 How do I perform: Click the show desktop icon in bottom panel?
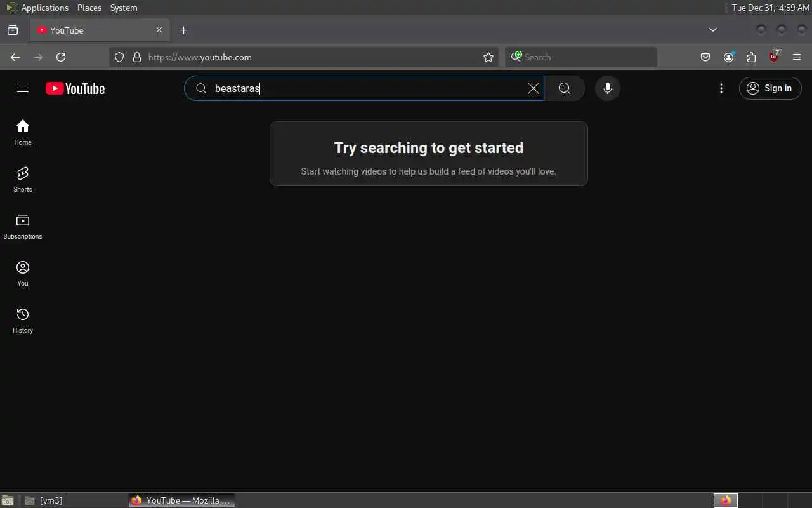8,500
